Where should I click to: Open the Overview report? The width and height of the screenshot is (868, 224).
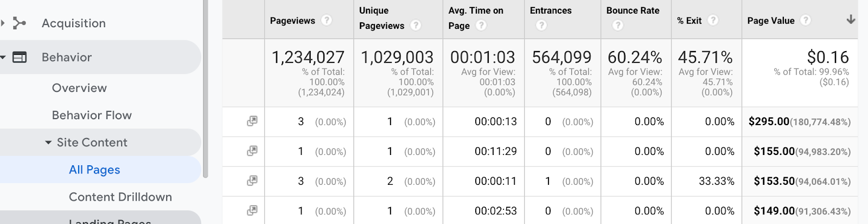click(79, 88)
